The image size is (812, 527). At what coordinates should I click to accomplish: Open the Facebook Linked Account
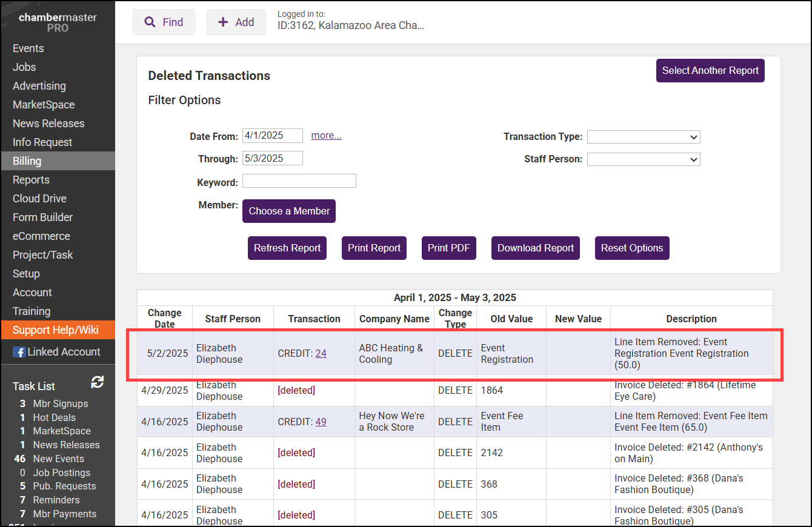pyautogui.click(x=57, y=352)
